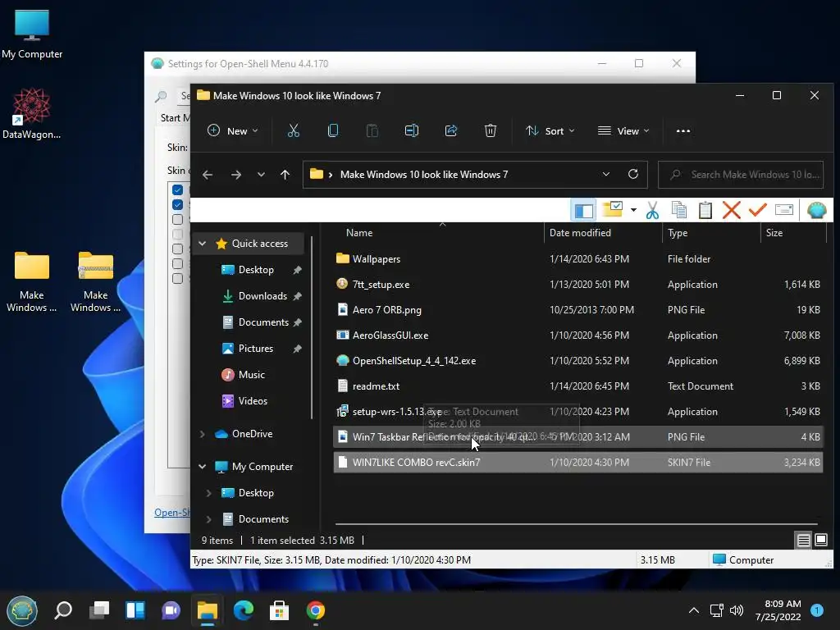Click the folder options icon with checkmark

coord(612,209)
